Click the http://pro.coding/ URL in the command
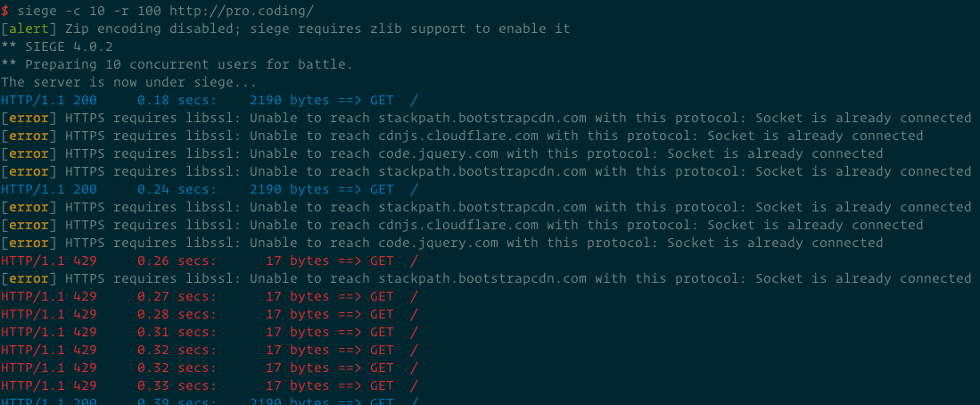 pos(242,12)
